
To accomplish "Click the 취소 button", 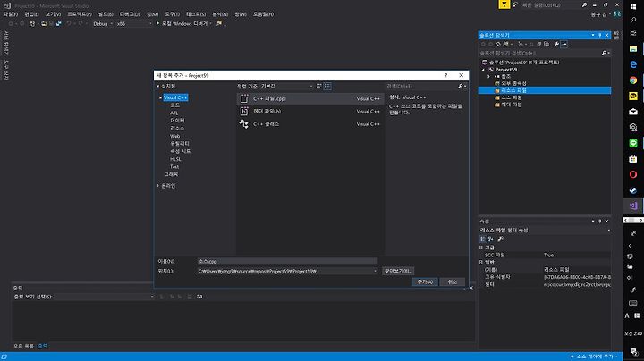I will [x=453, y=281].
